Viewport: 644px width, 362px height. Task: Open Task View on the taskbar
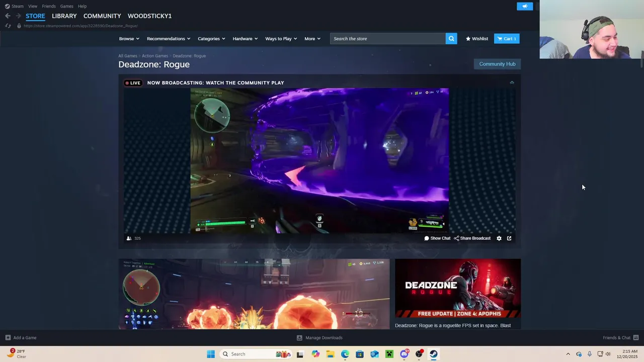click(x=300, y=354)
